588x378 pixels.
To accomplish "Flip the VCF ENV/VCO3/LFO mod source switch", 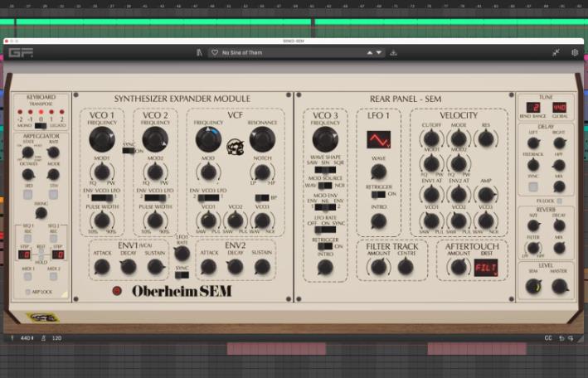I will pyautogui.click(x=208, y=197).
